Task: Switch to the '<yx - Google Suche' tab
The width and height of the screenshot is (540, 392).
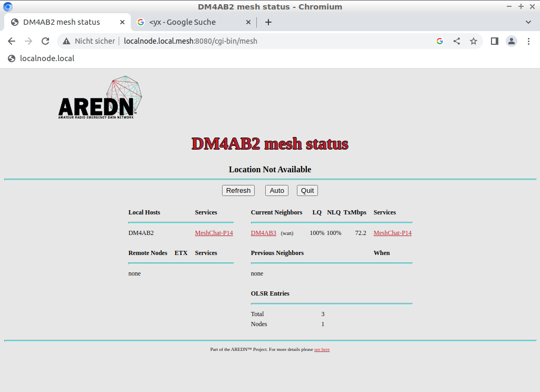Action: [x=182, y=22]
